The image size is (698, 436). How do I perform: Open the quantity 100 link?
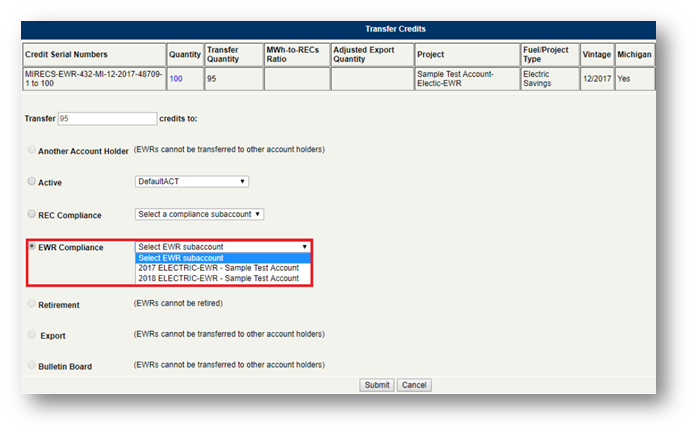point(176,78)
